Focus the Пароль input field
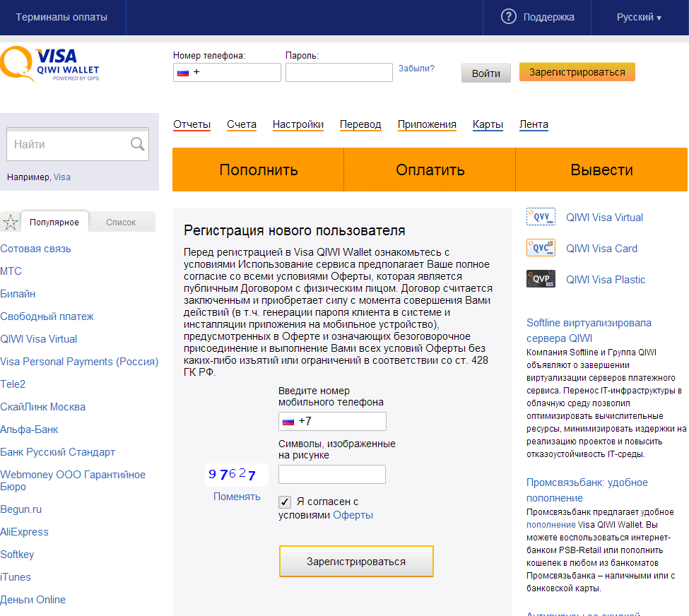 (338, 73)
